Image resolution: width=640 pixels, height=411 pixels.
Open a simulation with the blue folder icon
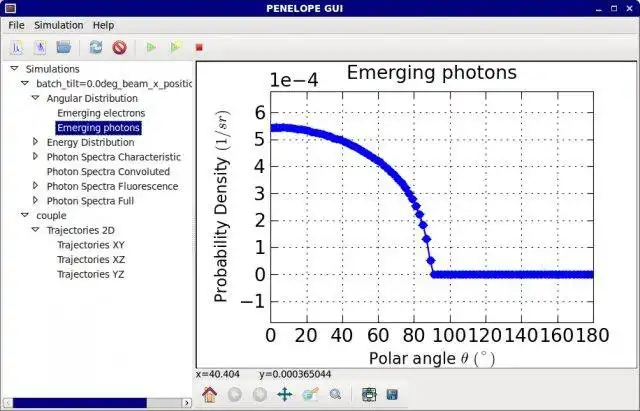[64, 47]
